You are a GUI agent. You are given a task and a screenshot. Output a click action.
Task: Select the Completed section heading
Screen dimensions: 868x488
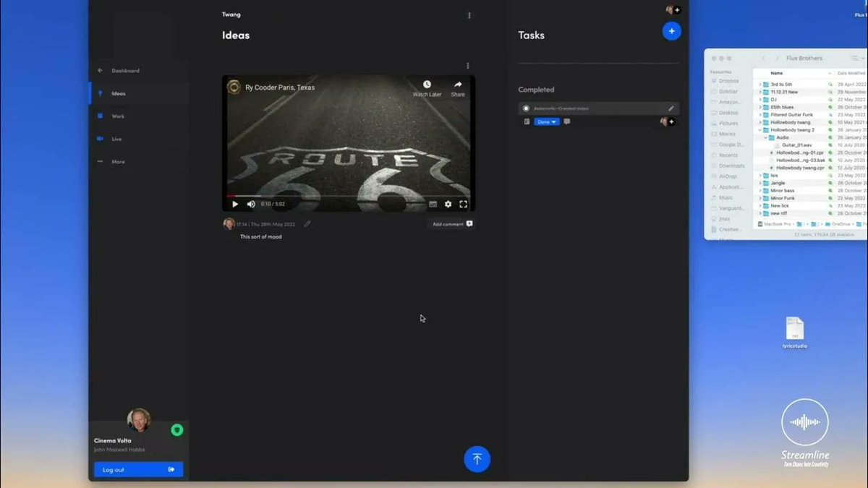tap(536, 90)
